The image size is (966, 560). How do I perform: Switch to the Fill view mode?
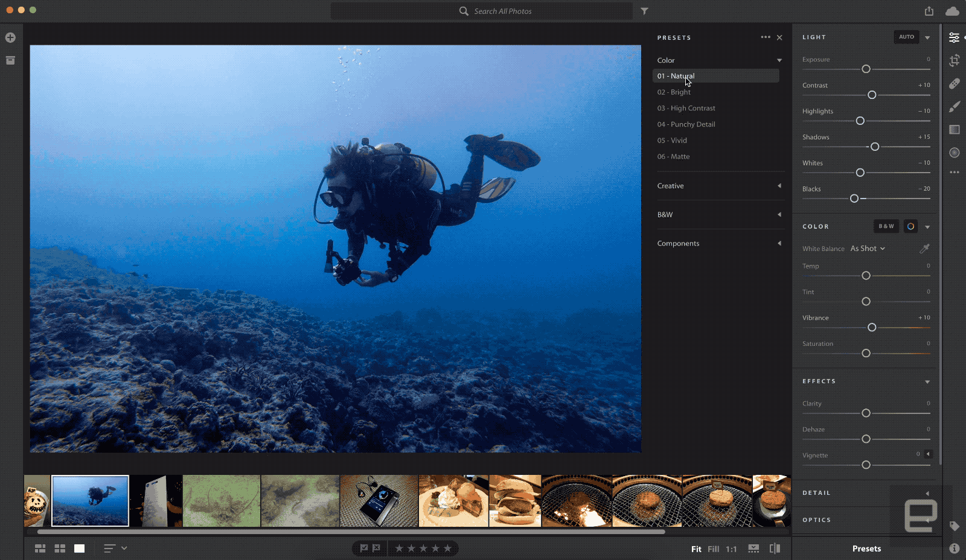click(713, 549)
